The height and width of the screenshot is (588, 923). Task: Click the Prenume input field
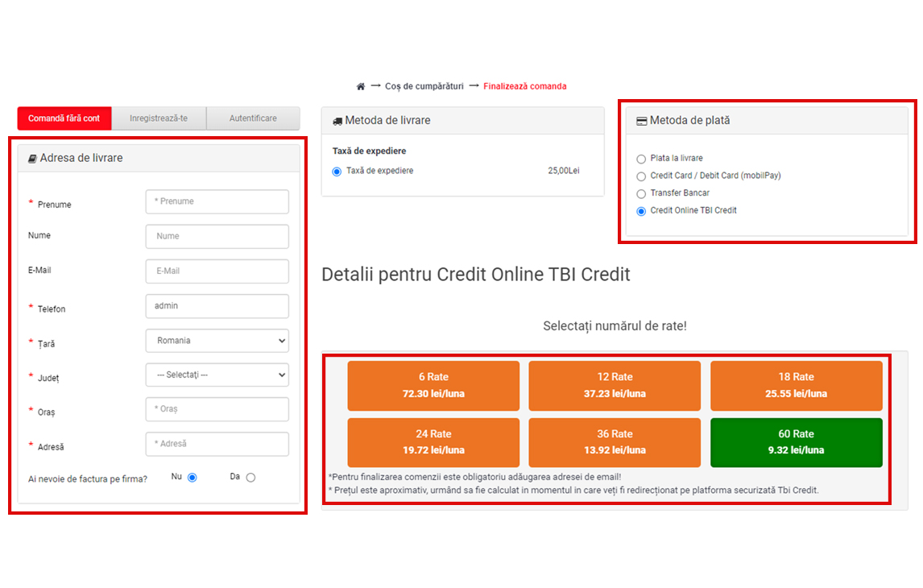point(217,201)
